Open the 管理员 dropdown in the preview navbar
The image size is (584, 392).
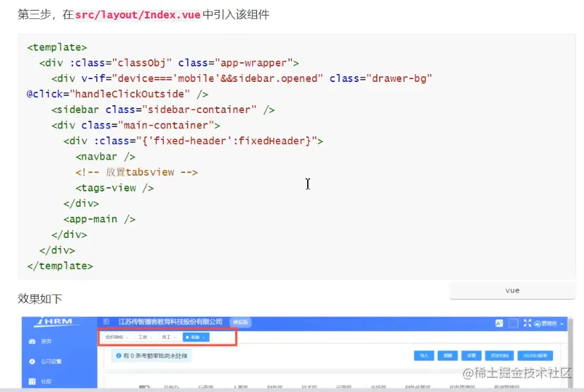click(x=549, y=323)
